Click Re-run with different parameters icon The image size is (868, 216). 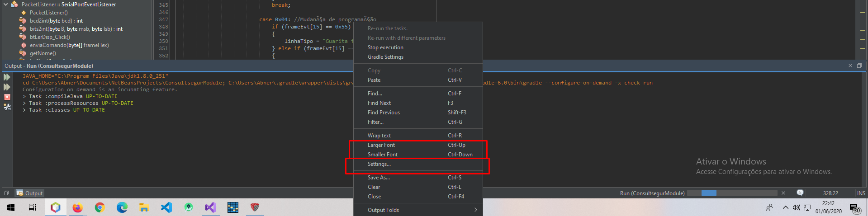coord(7,87)
